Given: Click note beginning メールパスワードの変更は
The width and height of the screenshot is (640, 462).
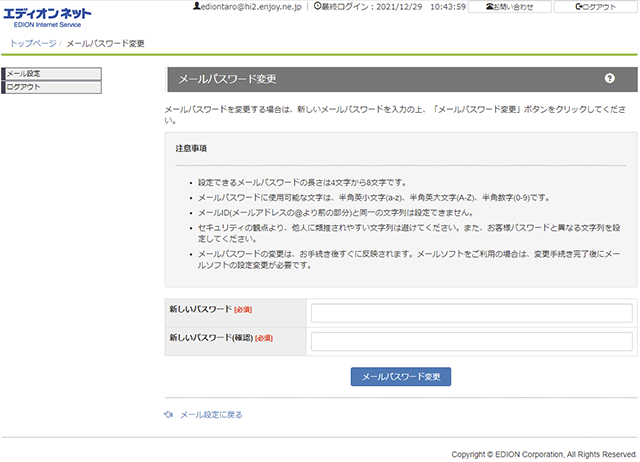Looking at the screenshot, I should 409,260.
